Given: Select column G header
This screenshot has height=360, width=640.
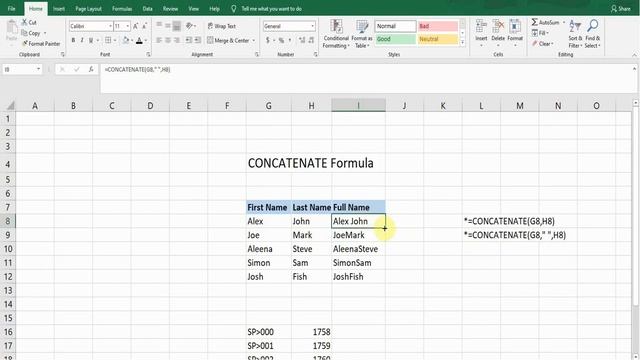Looking at the screenshot, I should (x=269, y=106).
